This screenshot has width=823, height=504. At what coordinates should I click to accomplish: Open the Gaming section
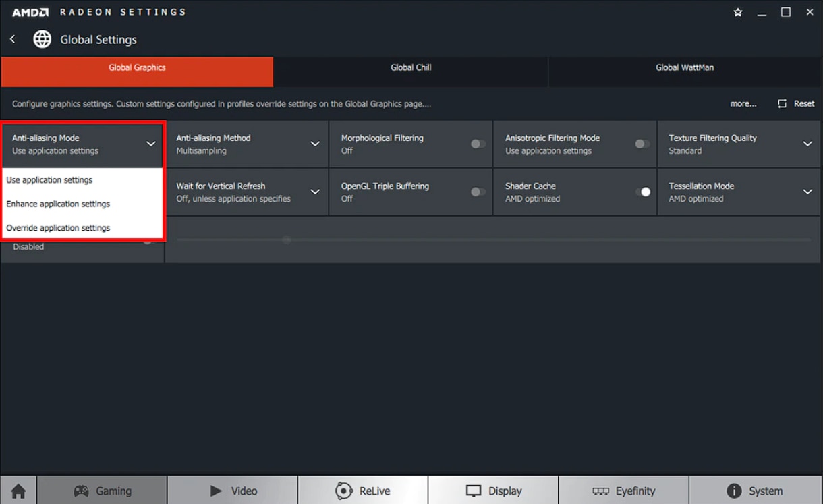tap(103, 491)
